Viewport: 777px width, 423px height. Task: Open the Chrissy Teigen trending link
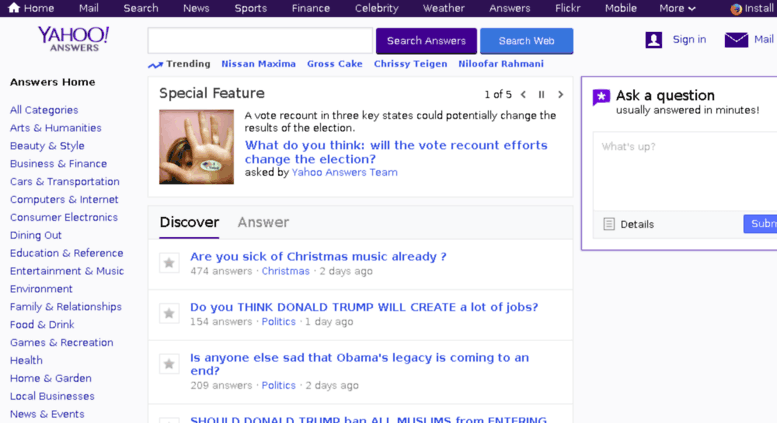(410, 64)
